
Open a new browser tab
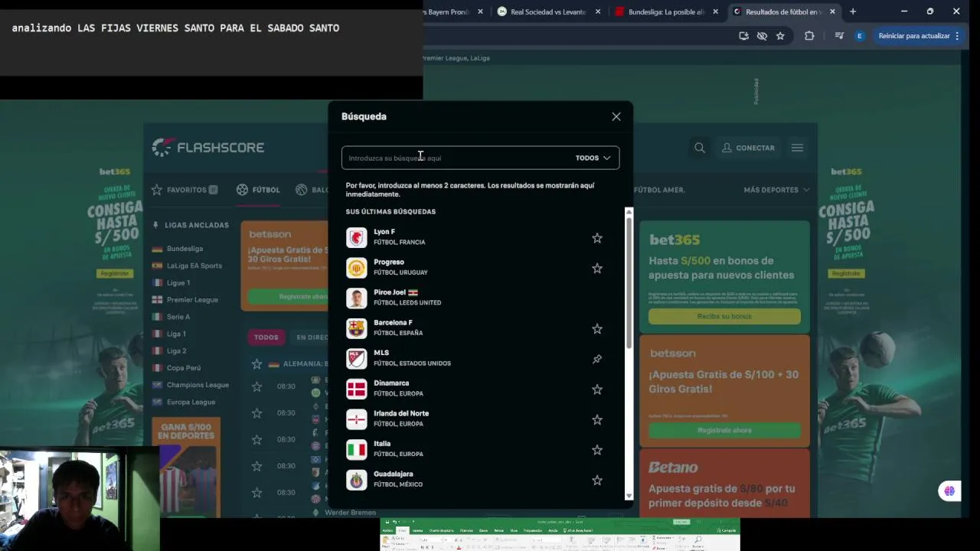[x=853, y=11]
